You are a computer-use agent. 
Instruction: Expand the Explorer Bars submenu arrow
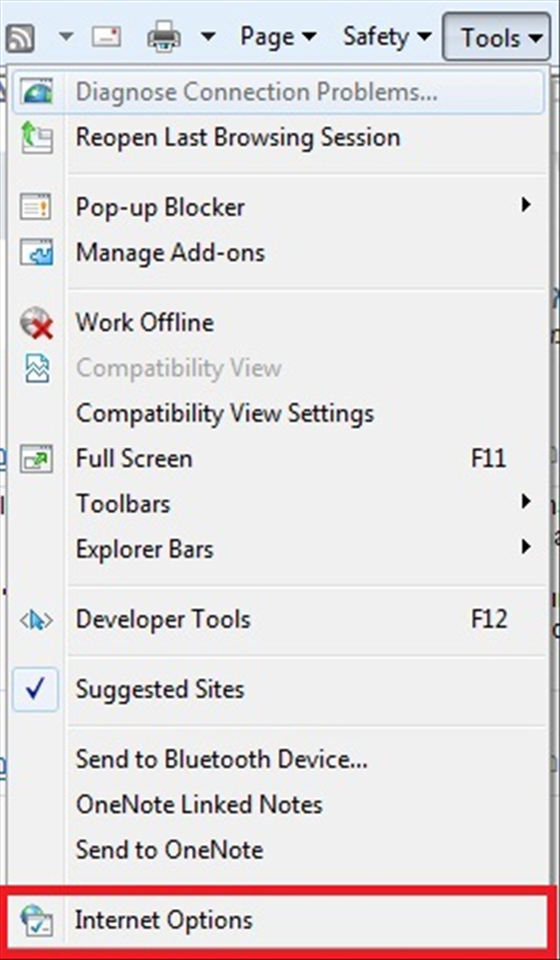click(x=526, y=547)
